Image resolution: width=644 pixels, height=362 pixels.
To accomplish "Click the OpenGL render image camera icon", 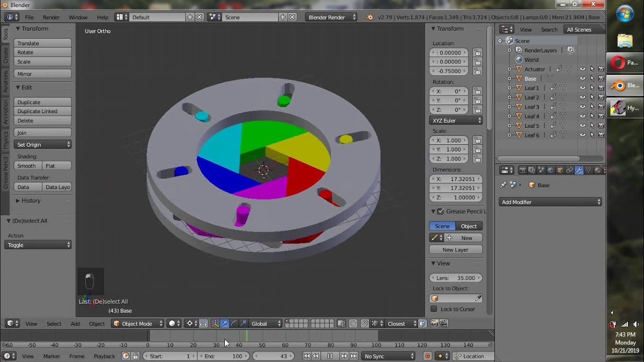I will pos(434,323).
